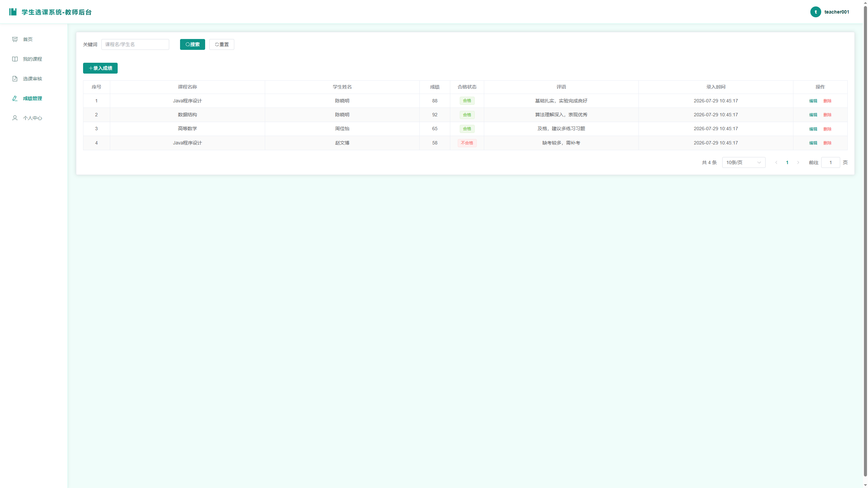Delete the 陈晓明 Java程序设计 grade row
The image size is (868, 488).
[x=827, y=101]
